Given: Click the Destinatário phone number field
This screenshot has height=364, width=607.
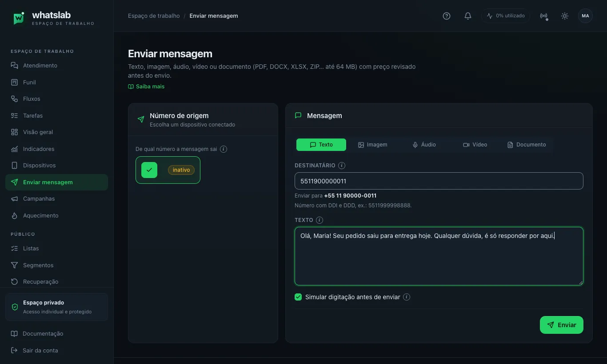Looking at the screenshot, I should (x=439, y=181).
